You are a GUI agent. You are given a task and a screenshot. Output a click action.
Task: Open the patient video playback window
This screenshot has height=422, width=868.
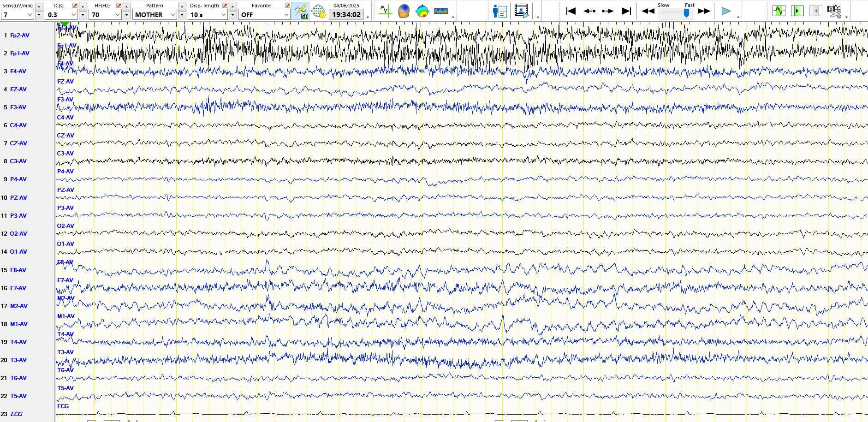[522, 11]
